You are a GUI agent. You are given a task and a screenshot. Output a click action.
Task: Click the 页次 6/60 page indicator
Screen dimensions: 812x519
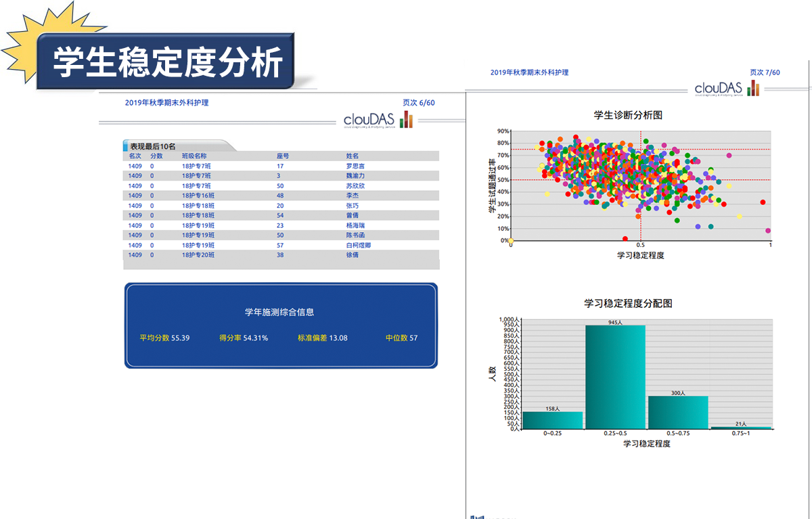[x=418, y=103]
